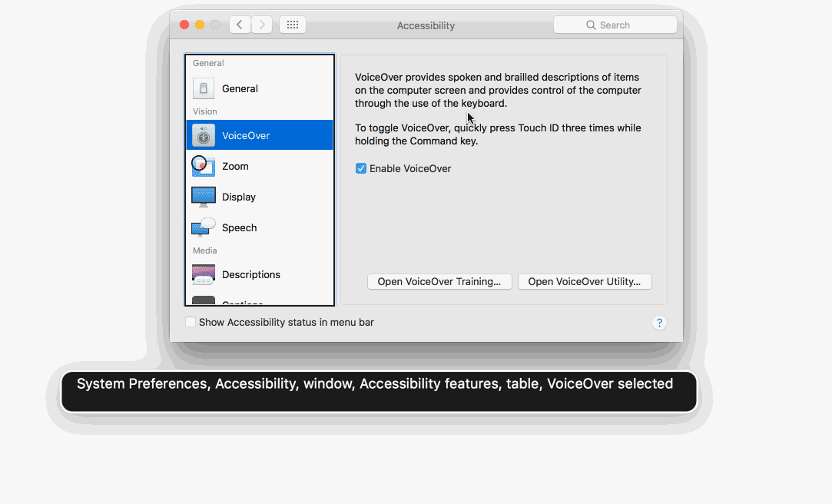Enable Show Accessibility status in menu bar
Viewport: 832px width, 504px height.
pyautogui.click(x=191, y=322)
